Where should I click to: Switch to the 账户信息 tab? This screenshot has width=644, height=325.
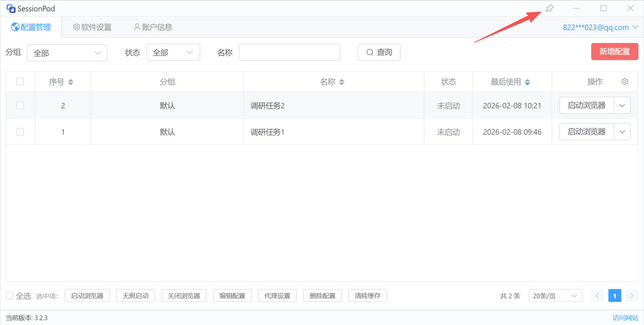153,27
